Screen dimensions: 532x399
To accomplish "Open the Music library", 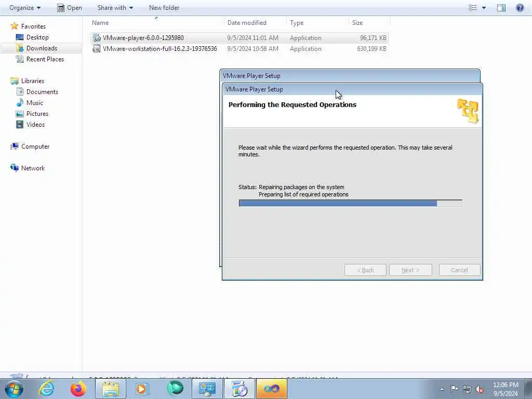I will pyautogui.click(x=35, y=102).
